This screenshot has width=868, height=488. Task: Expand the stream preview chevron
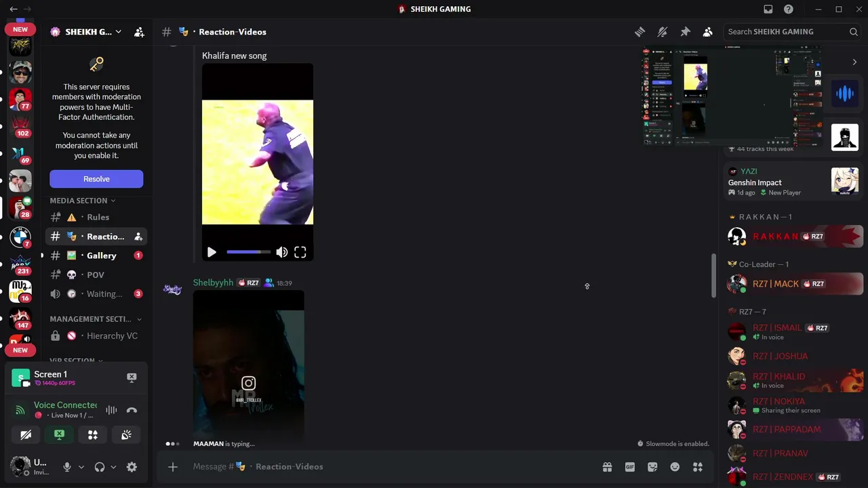pyautogui.click(x=854, y=62)
